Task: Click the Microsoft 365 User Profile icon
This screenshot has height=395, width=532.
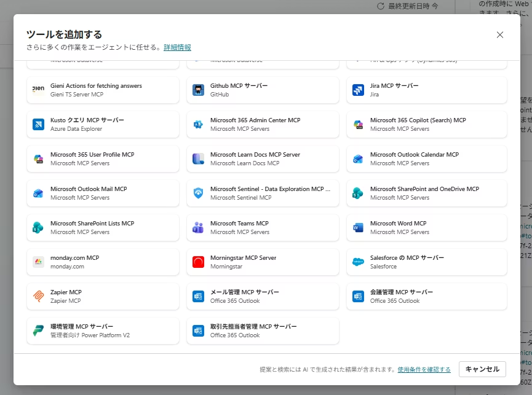Action: click(38, 159)
